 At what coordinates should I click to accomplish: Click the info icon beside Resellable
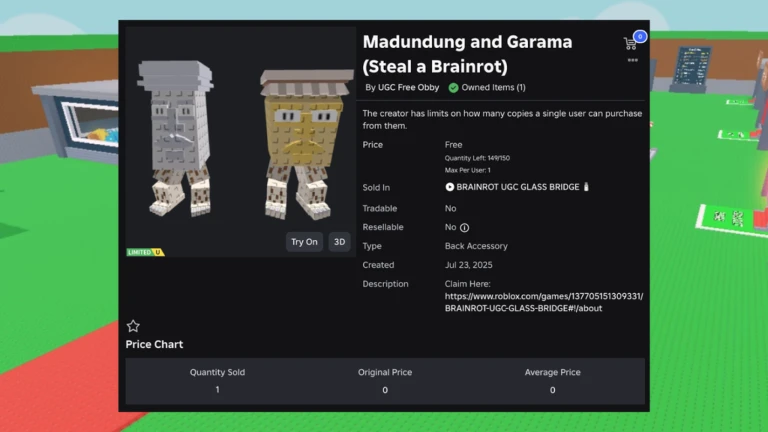[464, 228]
